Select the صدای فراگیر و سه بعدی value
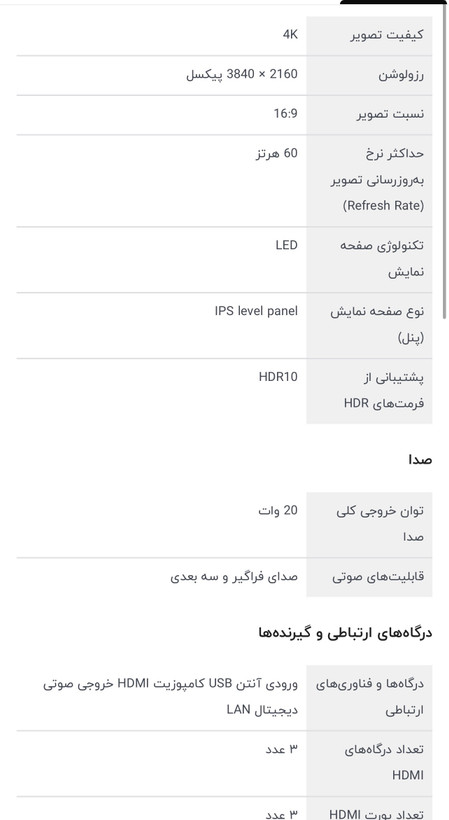 click(234, 577)
